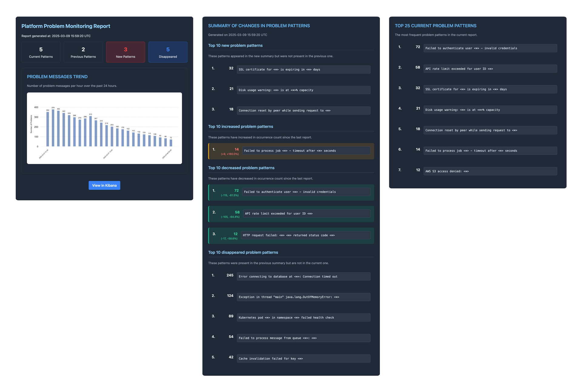Select the Previous Patterns stat card
The height and width of the screenshot is (392, 582).
83,52
